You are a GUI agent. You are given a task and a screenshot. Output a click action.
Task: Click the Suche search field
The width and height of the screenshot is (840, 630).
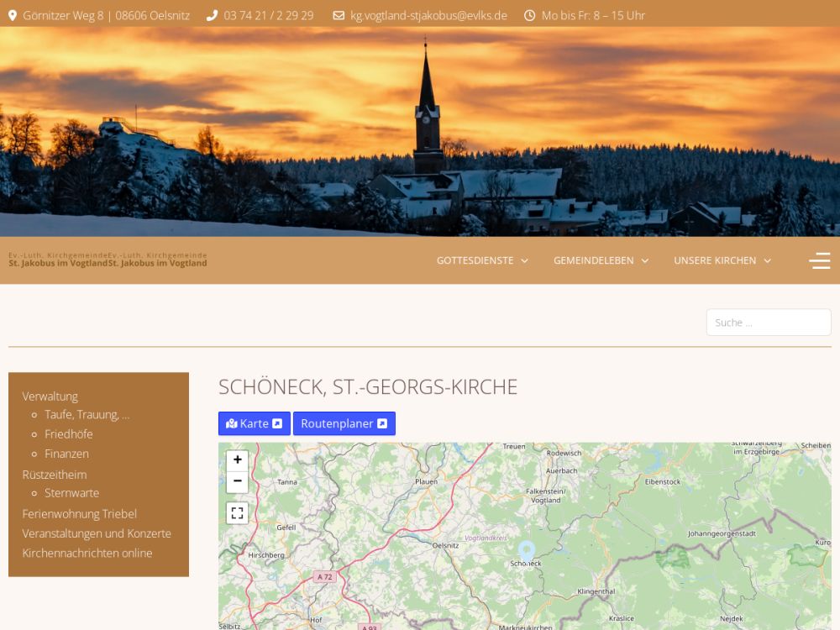pos(768,323)
